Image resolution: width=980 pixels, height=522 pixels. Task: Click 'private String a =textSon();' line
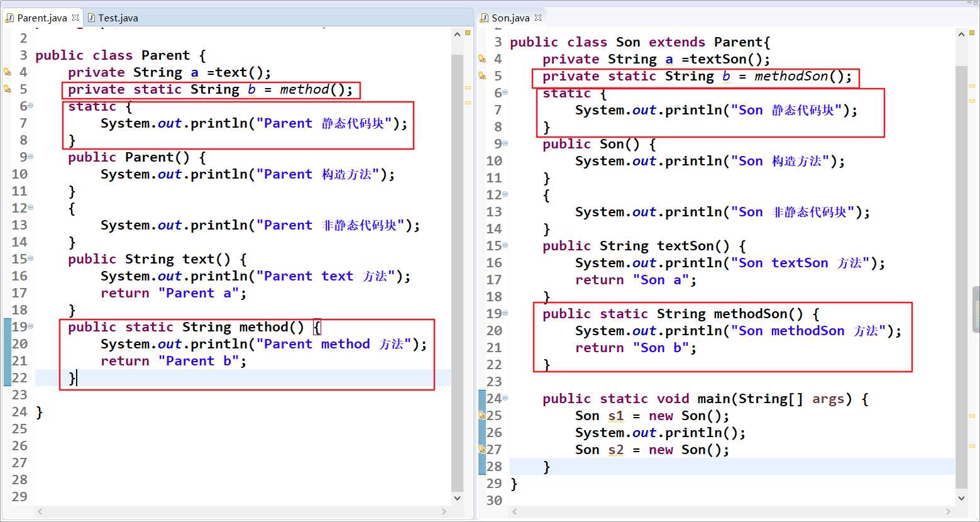point(656,59)
